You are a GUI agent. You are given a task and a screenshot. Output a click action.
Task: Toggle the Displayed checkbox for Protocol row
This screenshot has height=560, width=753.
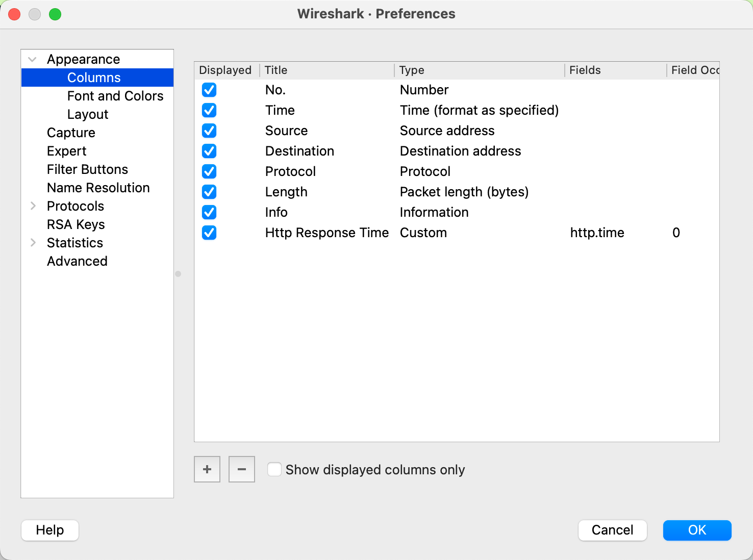tap(209, 171)
